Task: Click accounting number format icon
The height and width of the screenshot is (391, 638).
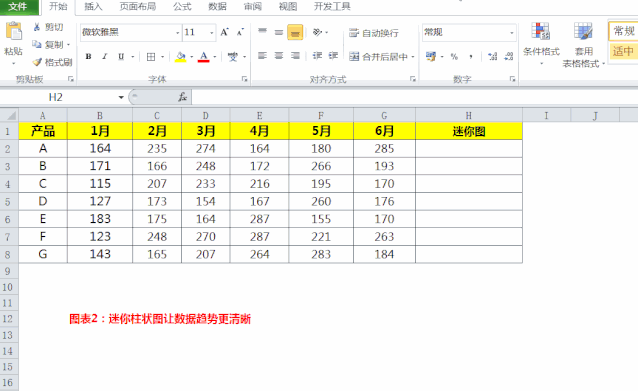Action: click(x=431, y=56)
